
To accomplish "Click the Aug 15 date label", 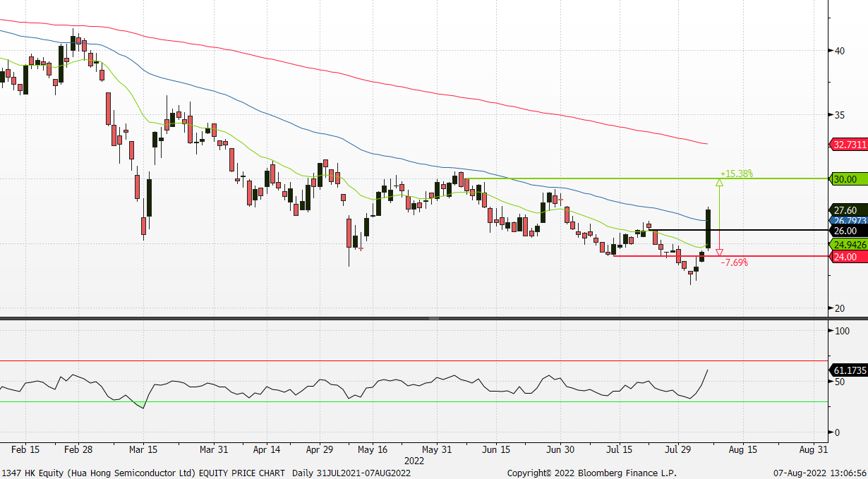I will pyautogui.click(x=742, y=449).
